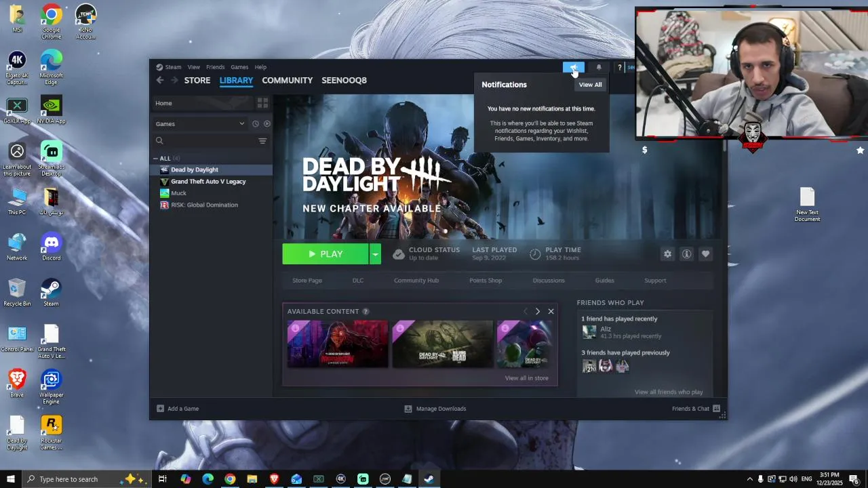Open Manage Downloads
The width and height of the screenshot is (868, 488).
435,409
